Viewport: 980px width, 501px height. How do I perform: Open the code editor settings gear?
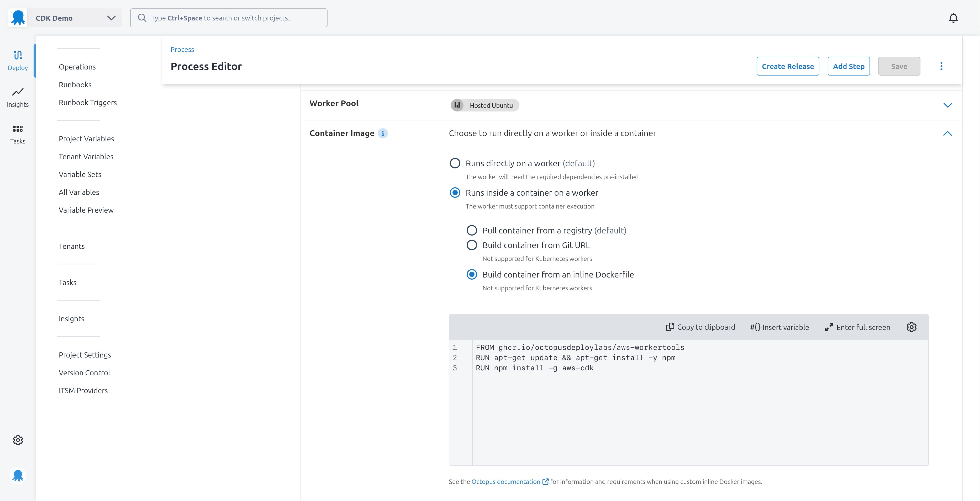(x=911, y=327)
